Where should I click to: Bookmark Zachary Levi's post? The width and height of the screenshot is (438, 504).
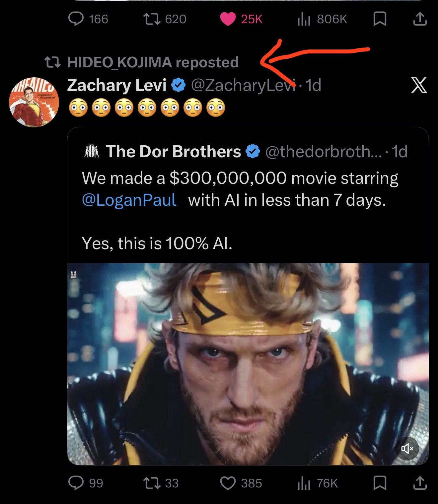pos(380,483)
